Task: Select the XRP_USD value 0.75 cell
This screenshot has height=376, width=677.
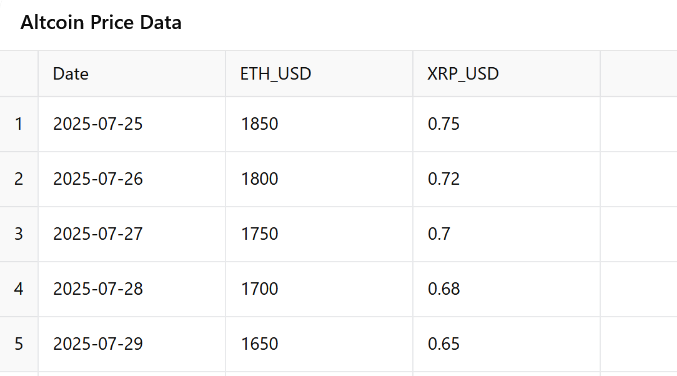Action: [x=506, y=124]
